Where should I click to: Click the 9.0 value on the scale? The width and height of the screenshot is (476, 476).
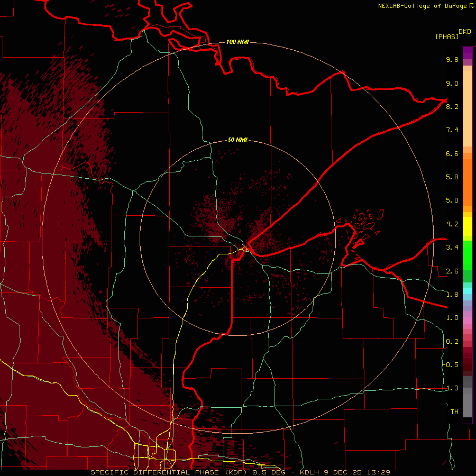point(452,83)
